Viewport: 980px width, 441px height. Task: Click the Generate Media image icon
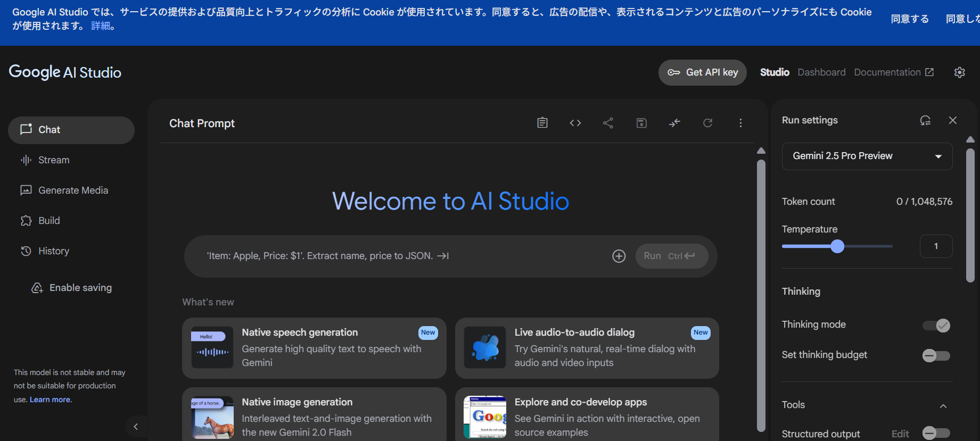pos(26,190)
